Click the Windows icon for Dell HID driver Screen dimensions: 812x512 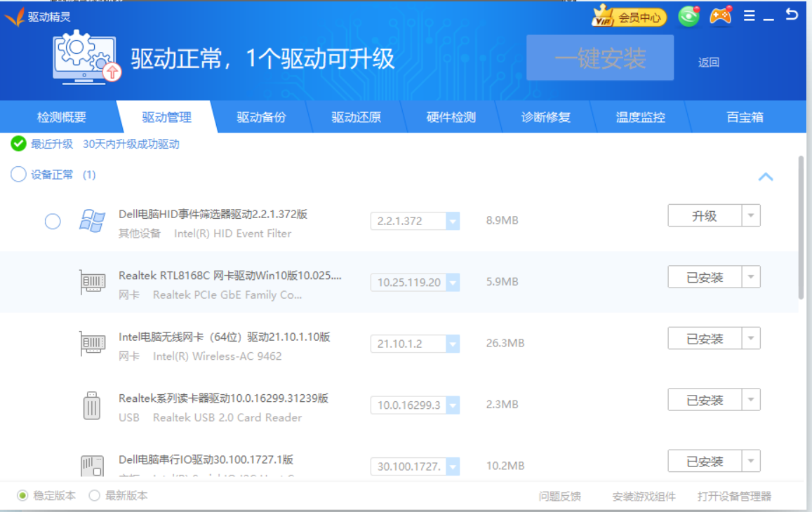click(92, 221)
